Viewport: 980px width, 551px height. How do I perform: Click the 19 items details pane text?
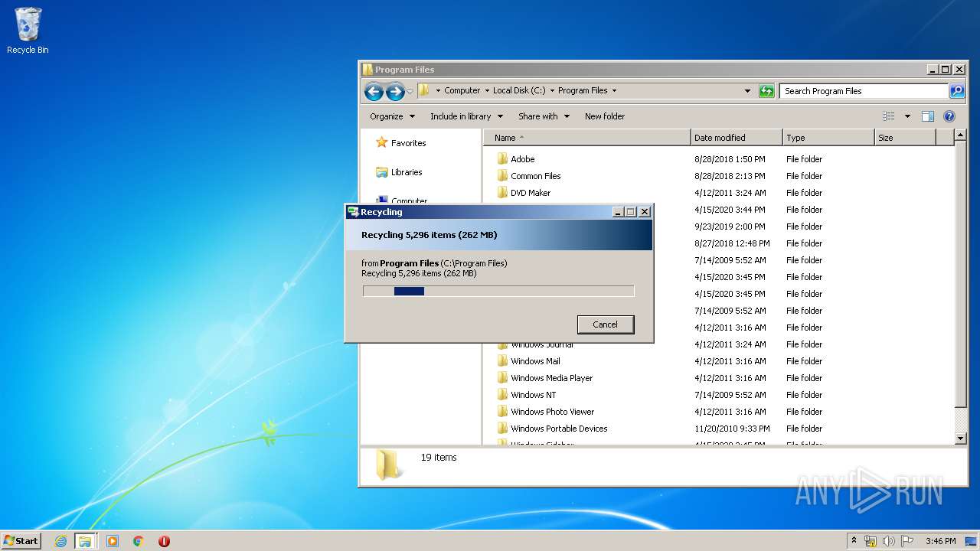pyautogui.click(x=439, y=458)
